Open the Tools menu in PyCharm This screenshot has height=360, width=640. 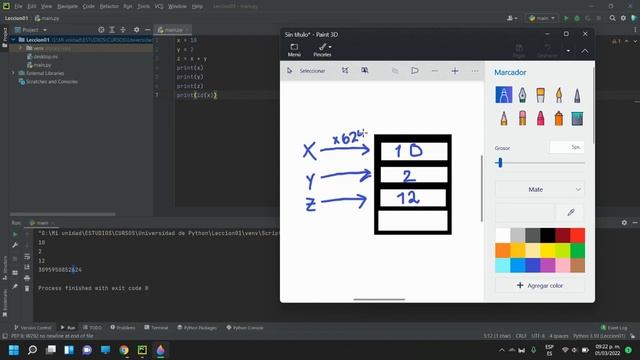click(143, 7)
